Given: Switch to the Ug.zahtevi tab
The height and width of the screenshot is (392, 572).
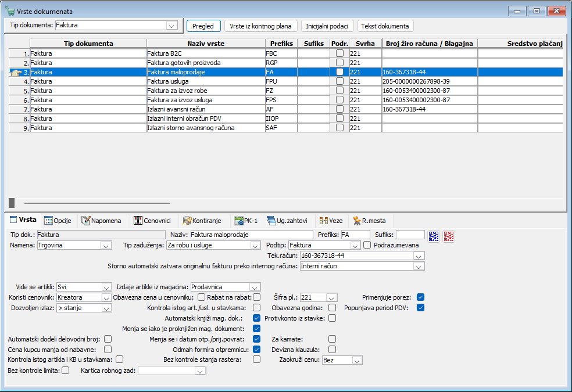Looking at the screenshot, I should [287, 221].
